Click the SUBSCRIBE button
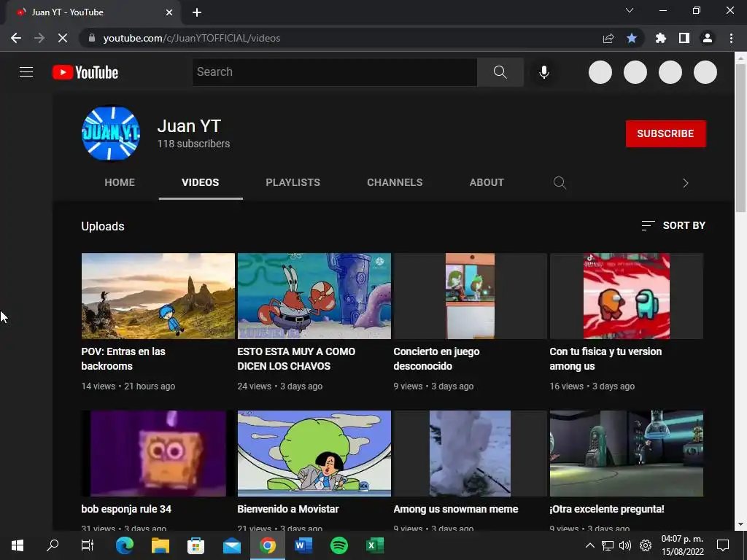Screen dimensions: 747x560 point(665,134)
